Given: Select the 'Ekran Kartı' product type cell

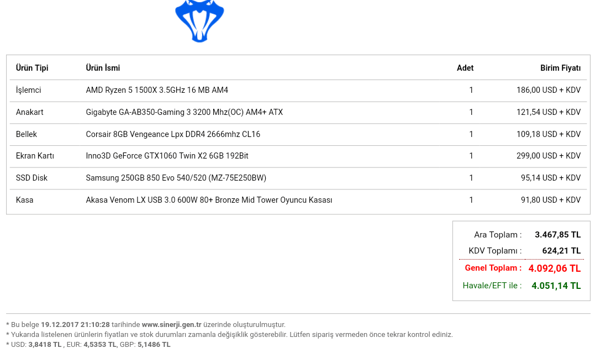Looking at the screenshot, I should click(35, 156).
